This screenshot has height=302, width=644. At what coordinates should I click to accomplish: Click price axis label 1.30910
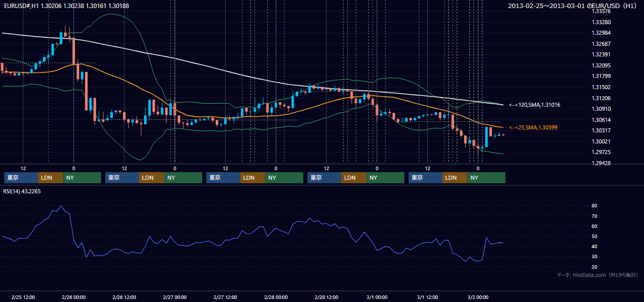601,109
